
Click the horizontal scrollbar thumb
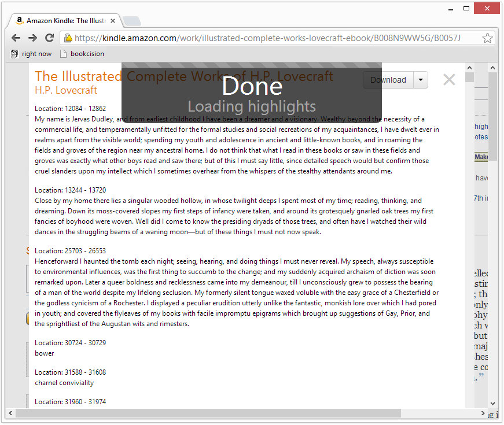pos(208,413)
